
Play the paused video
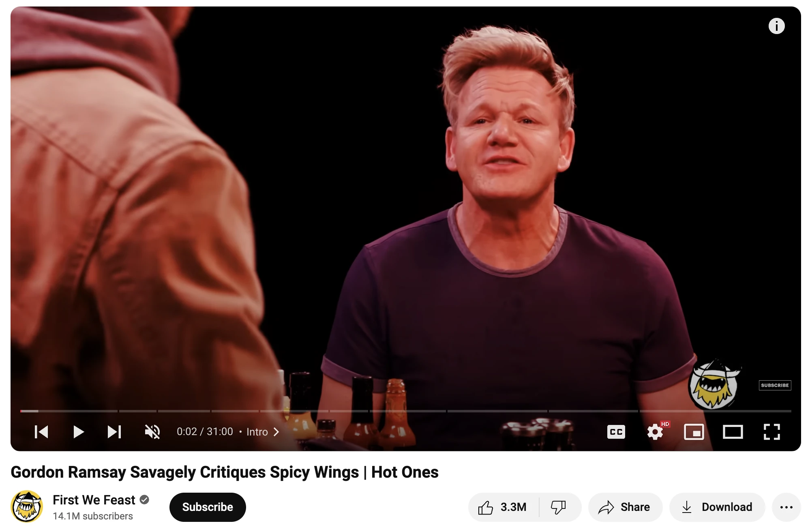tap(78, 432)
